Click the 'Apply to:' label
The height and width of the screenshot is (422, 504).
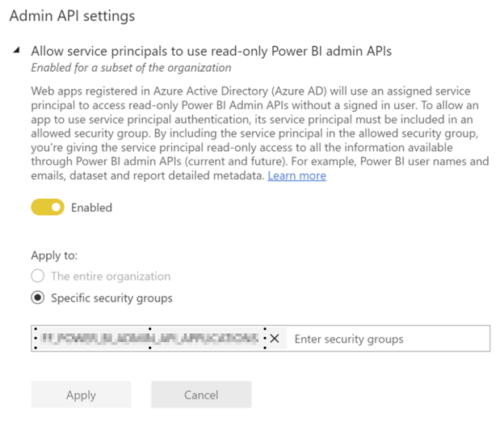point(54,255)
